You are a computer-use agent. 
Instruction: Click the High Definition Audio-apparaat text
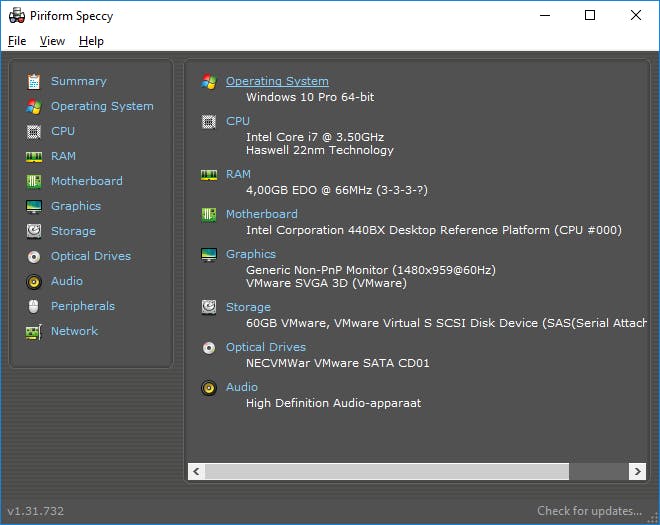333,403
